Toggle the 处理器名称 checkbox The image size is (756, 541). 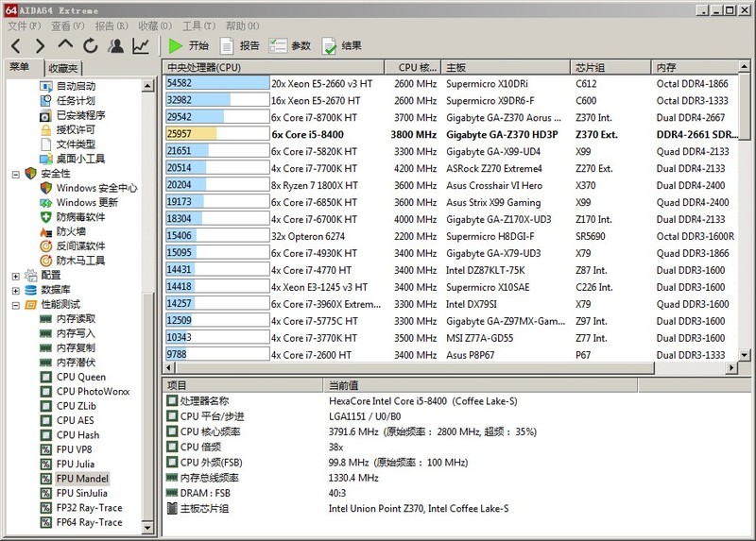[172, 400]
